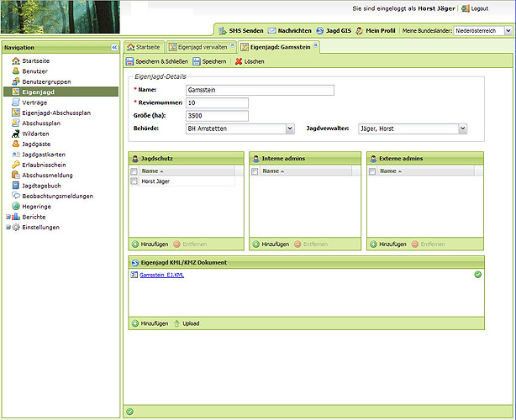516x420 pixels.
Task: Click the Speichern button
Action: pyautogui.click(x=209, y=61)
